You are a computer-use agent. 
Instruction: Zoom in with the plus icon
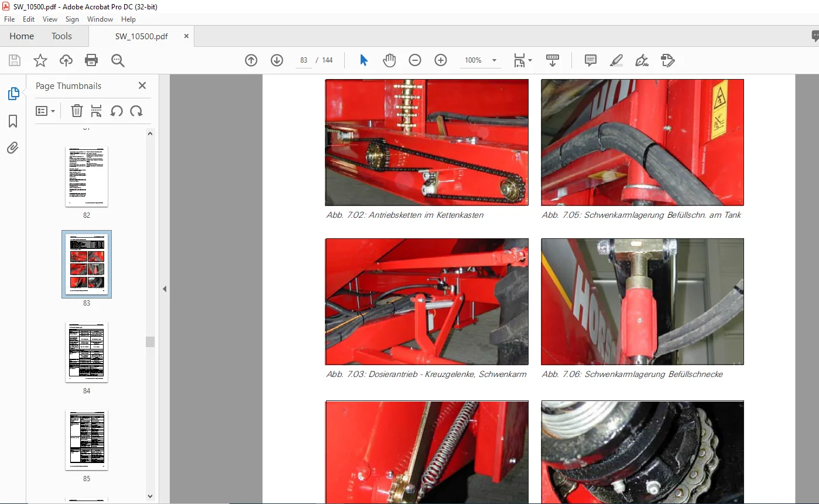(x=441, y=60)
